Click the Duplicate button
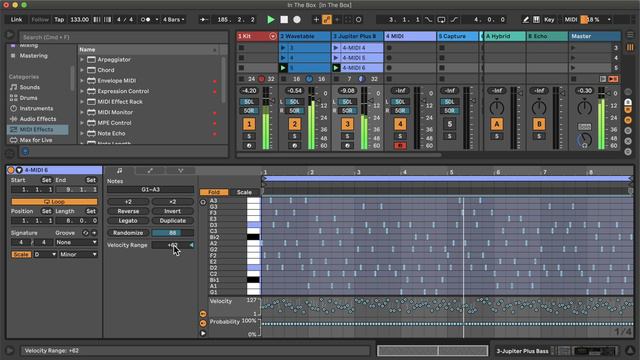Image resolution: width=640 pixels, height=360 pixels. pyautogui.click(x=173, y=220)
